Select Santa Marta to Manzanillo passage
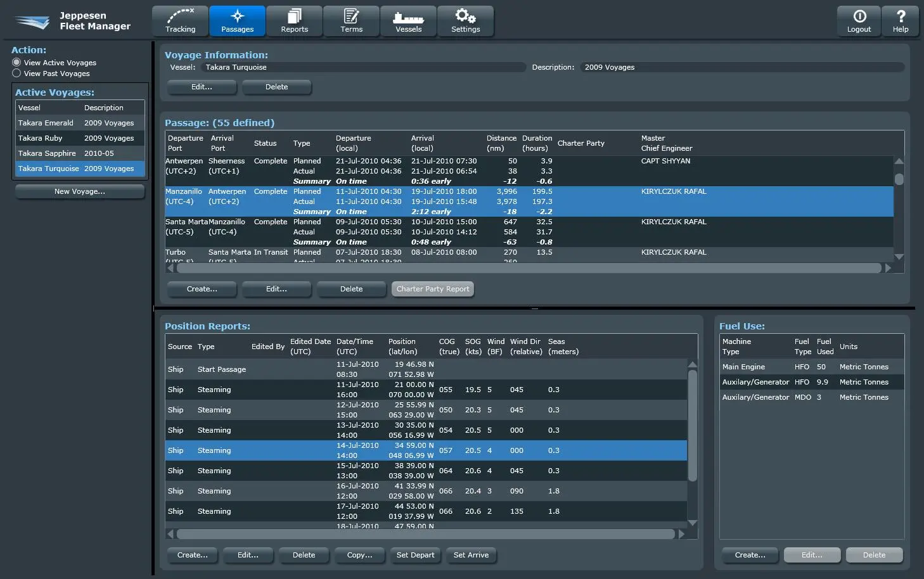The width and height of the screenshot is (924, 579). [x=529, y=232]
